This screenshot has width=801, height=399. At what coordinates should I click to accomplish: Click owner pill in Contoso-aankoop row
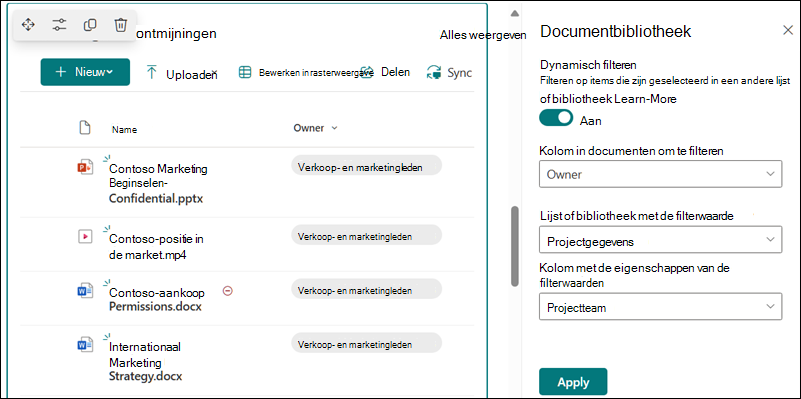pos(366,289)
